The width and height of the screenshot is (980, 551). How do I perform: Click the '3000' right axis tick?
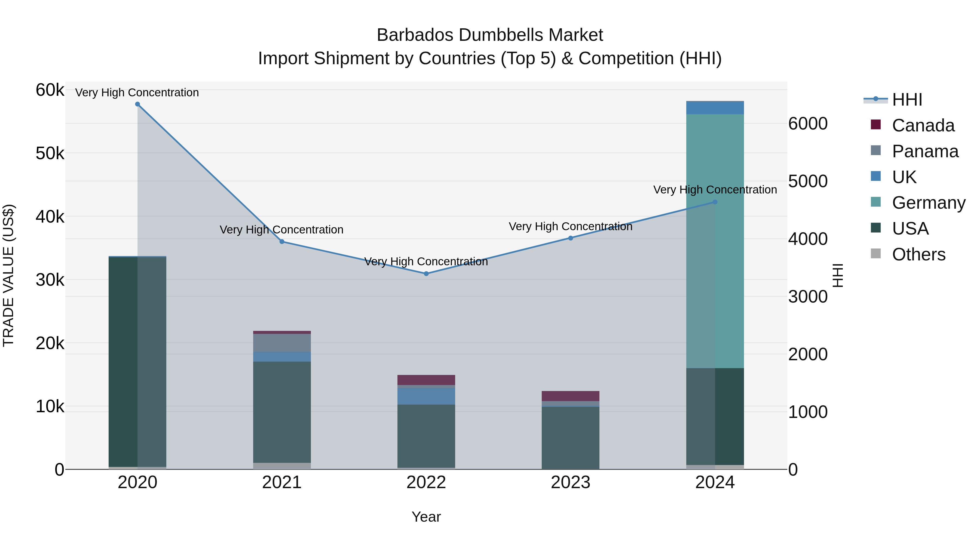click(808, 297)
